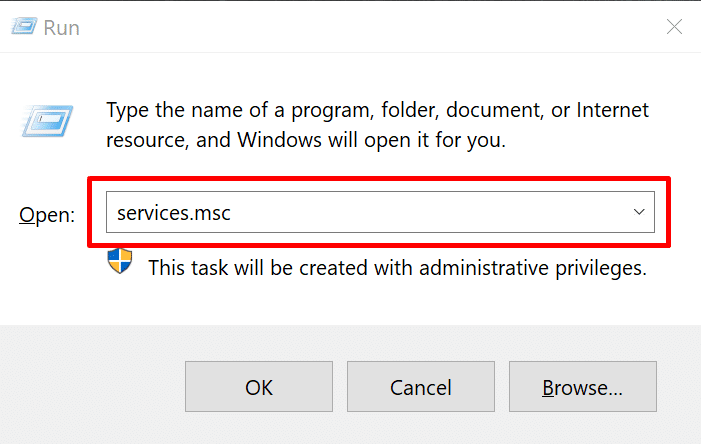Screen dimensions: 701x444
Task: Click the "Run" title text
Action: pyautogui.click(x=60, y=27)
